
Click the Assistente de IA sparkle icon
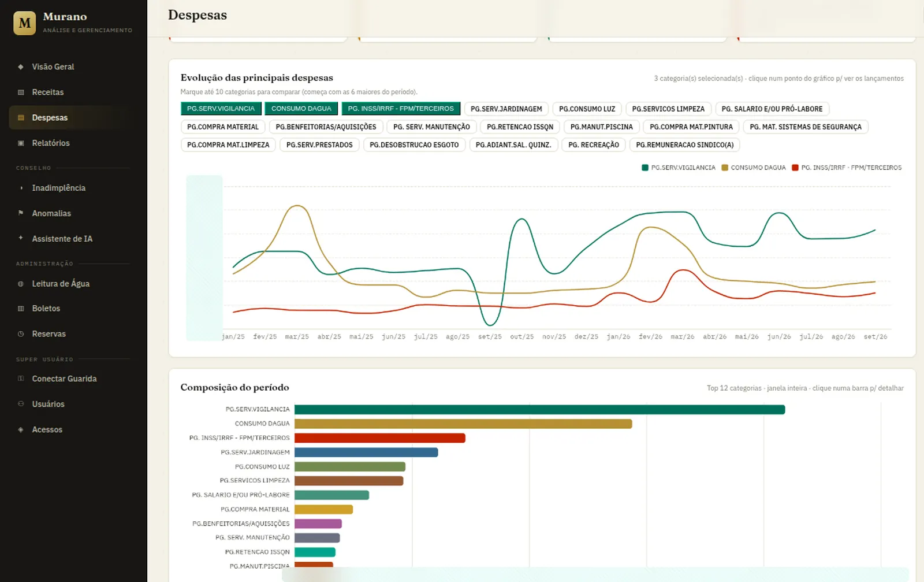tap(21, 238)
